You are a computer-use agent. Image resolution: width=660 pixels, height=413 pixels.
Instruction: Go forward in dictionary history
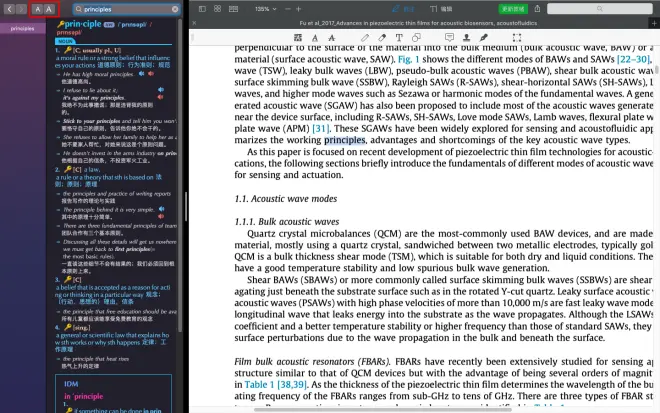point(21,9)
